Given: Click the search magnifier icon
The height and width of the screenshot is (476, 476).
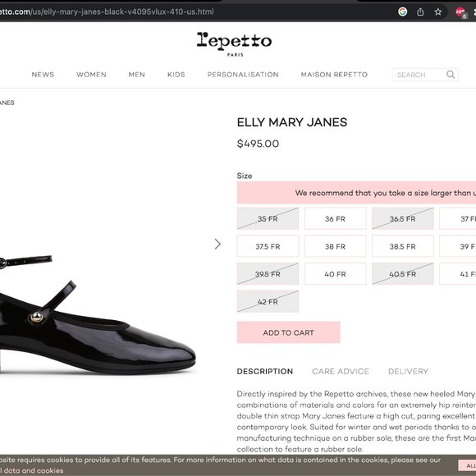Looking at the screenshot, I should tap(451, 75).
